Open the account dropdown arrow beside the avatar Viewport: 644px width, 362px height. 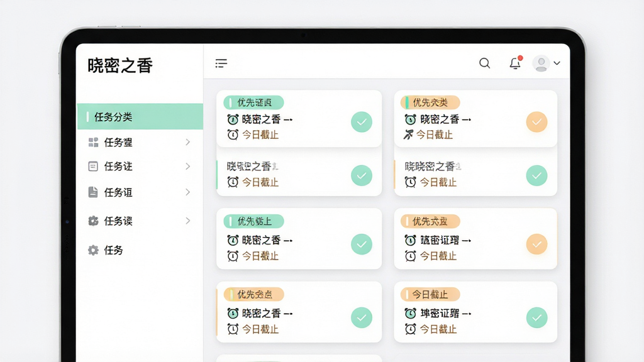(557, 63)
